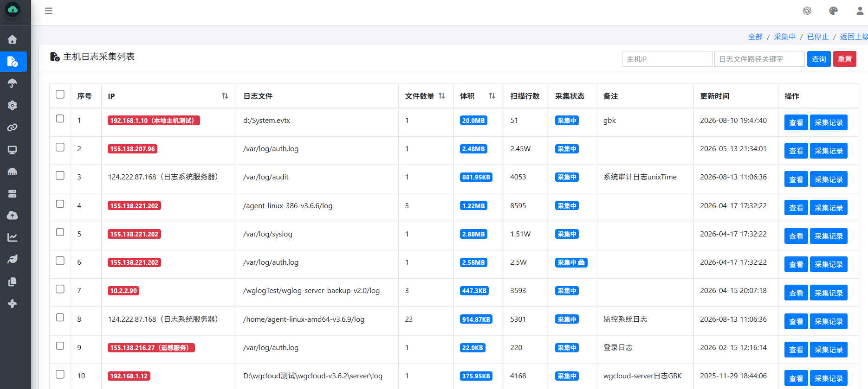This screenshot has height=389, width=868.
Task: Open the AI assistant swirl icon in the header
Action: (807, 11)
